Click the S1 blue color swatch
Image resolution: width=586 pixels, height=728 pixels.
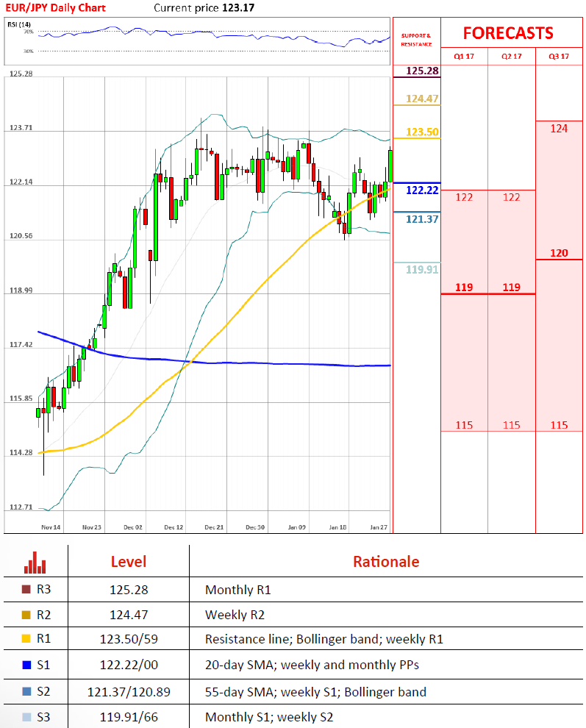click(26, 665)
